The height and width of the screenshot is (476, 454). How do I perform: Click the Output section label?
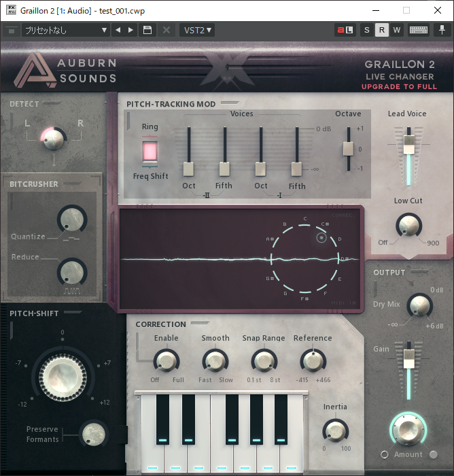pos(389,273)
